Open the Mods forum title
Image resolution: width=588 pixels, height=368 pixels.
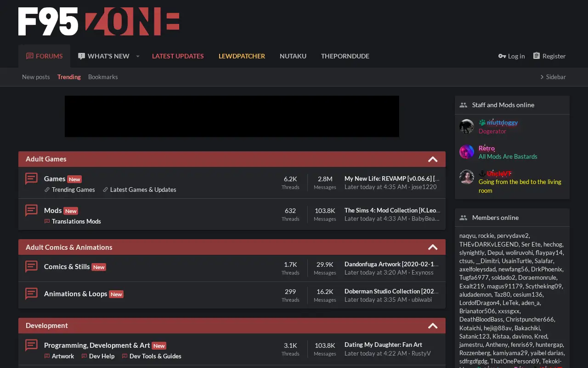[53, 210]
